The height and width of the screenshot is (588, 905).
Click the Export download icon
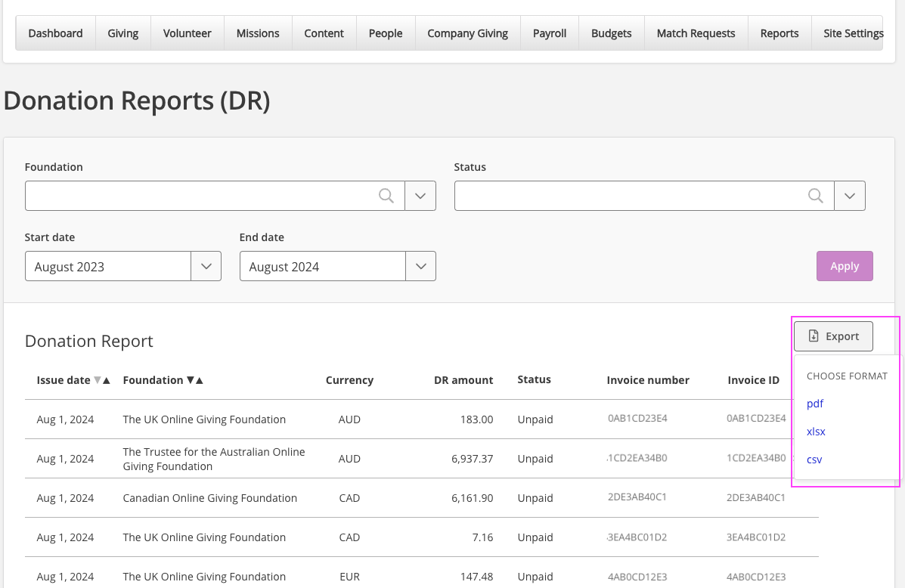tap(814, 336)
